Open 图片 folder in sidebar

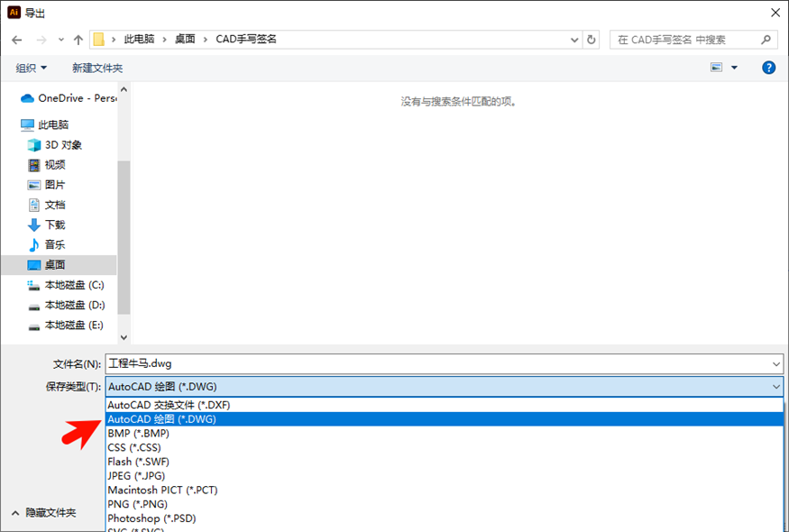point(46,185)
